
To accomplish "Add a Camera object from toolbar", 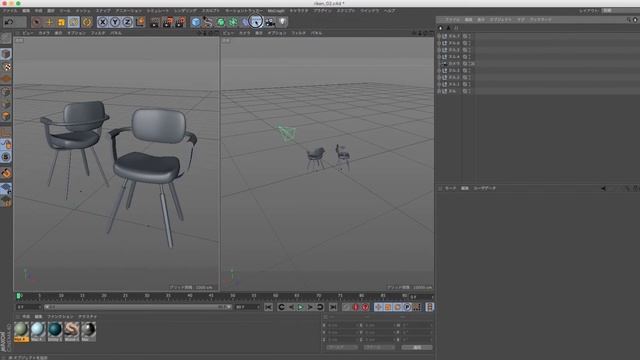I will coord(270,22).
